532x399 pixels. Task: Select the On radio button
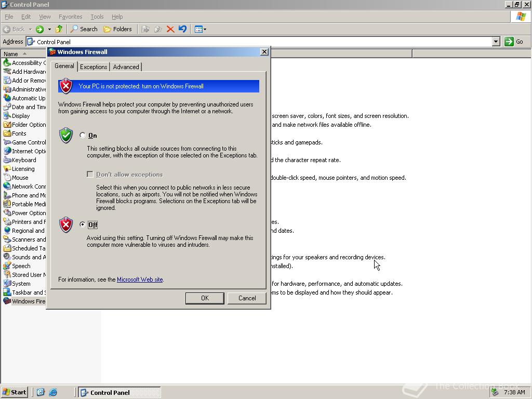point(83,136)
